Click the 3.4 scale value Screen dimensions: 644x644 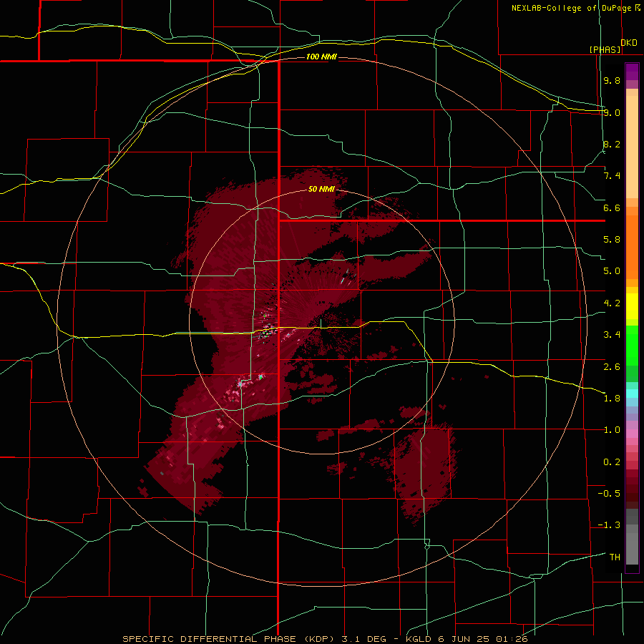[612, 335]
